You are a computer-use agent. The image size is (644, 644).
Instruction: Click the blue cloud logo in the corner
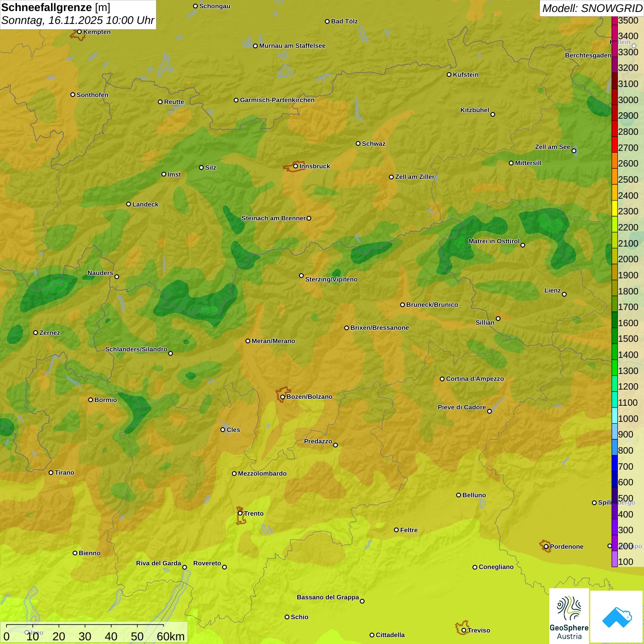coord(617,617)
